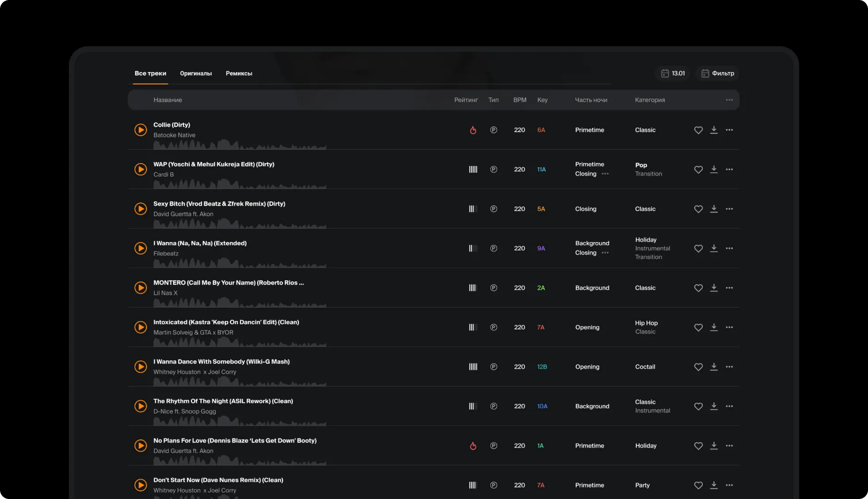Download No Plans For Love
This screenshot has width=868, height=499.
click(x=714, y=445)
